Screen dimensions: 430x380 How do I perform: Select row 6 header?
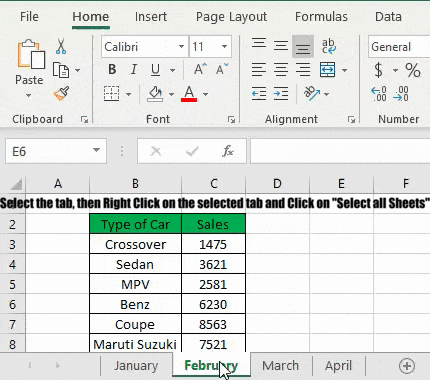12,304
